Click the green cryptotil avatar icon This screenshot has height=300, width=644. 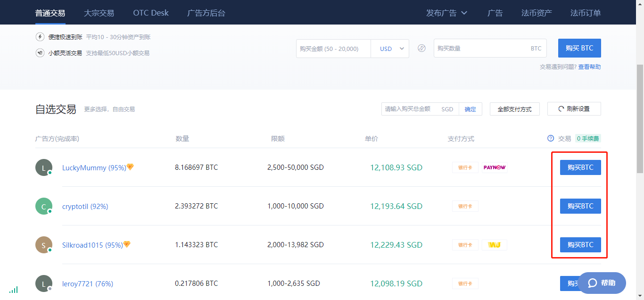(x=44, y=206)
